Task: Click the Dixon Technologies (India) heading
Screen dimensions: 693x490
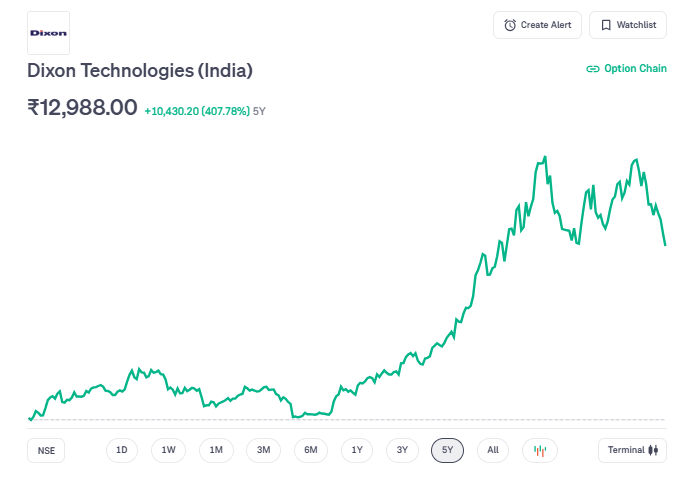Action: click(x=140, y=71)
